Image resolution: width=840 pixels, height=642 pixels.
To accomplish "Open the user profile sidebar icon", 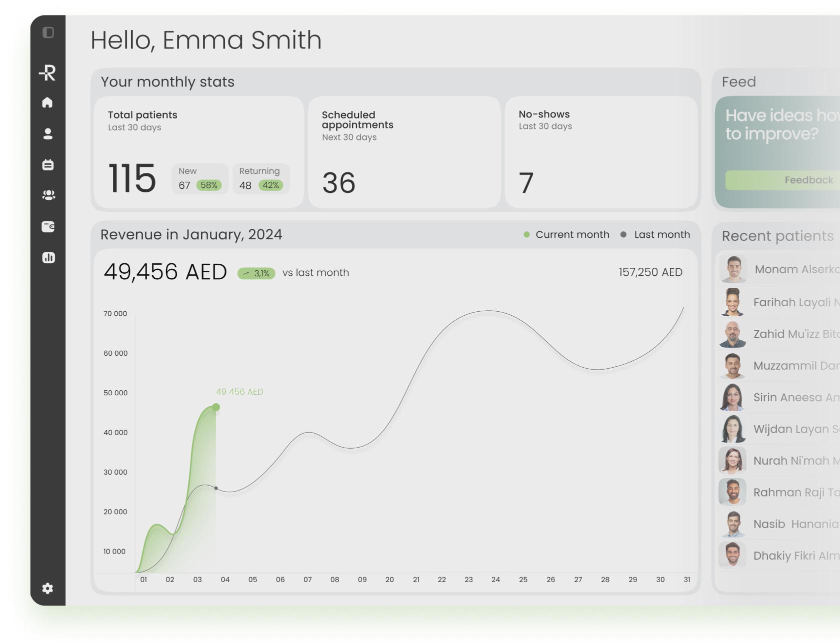I will 48,134.
